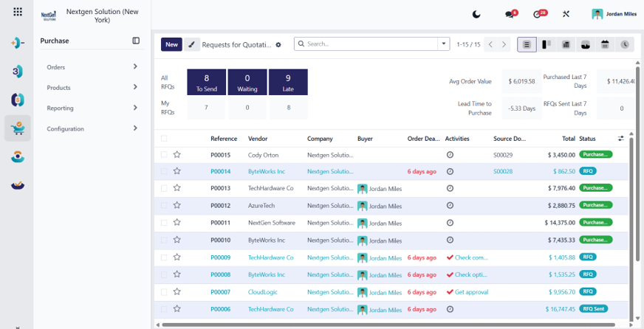Open the messages chat icon
Viewport: 644px width, 329px height.
pos(511,14)
